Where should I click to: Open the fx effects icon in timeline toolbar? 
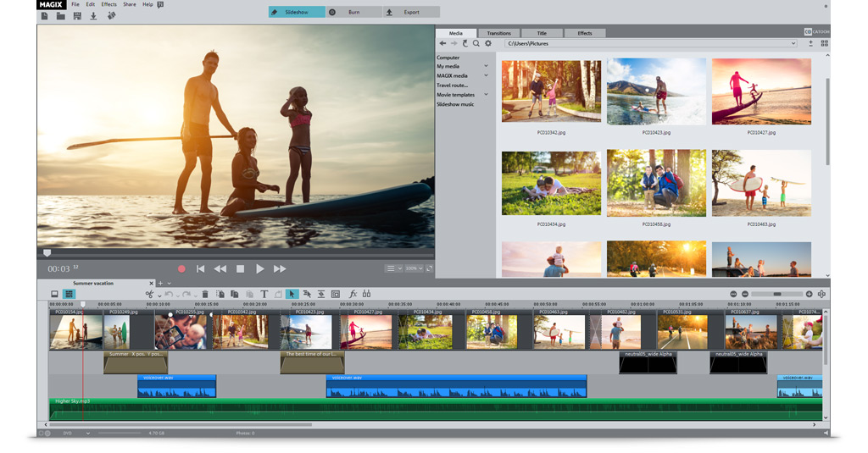point(353,294)
